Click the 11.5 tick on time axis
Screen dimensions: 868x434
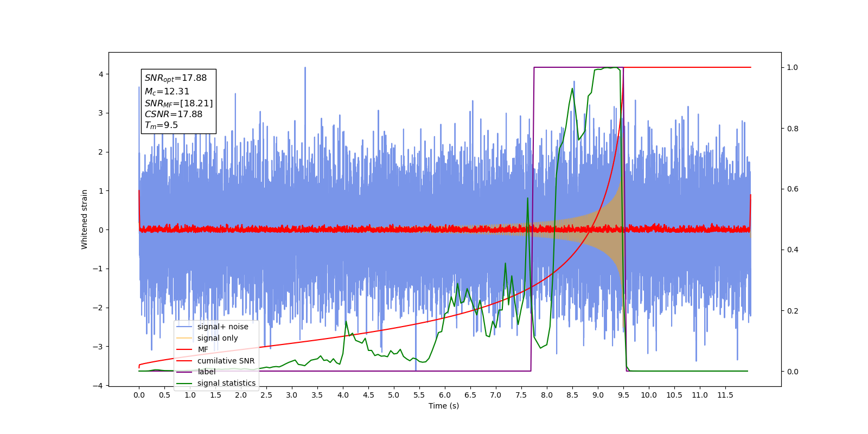(725, 395)
